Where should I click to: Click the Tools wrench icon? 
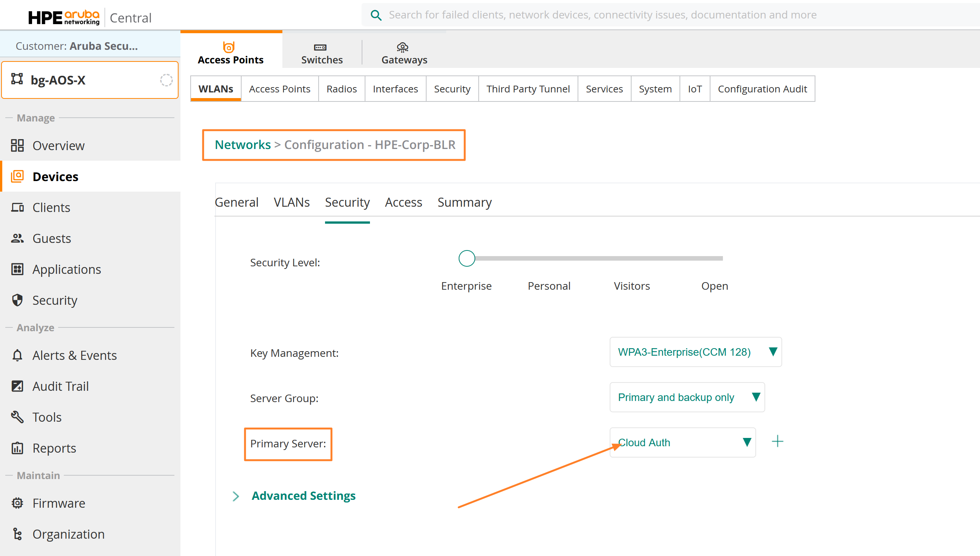(17, 417)
